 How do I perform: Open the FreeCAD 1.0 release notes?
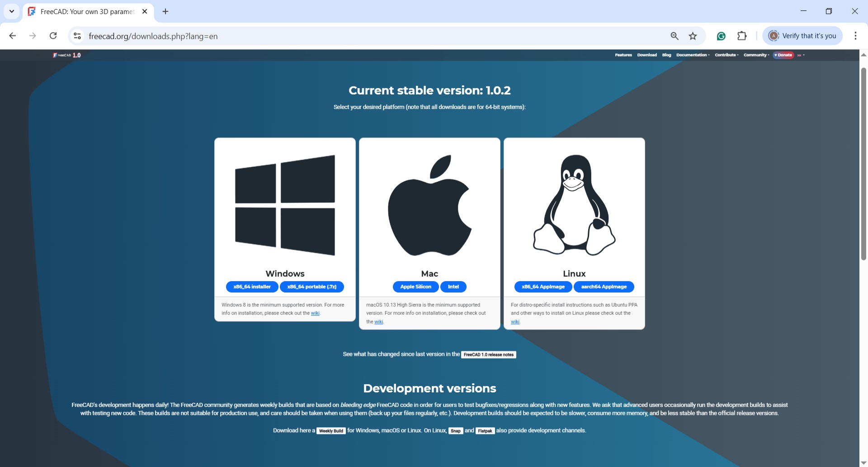click(x=489, y=354)
